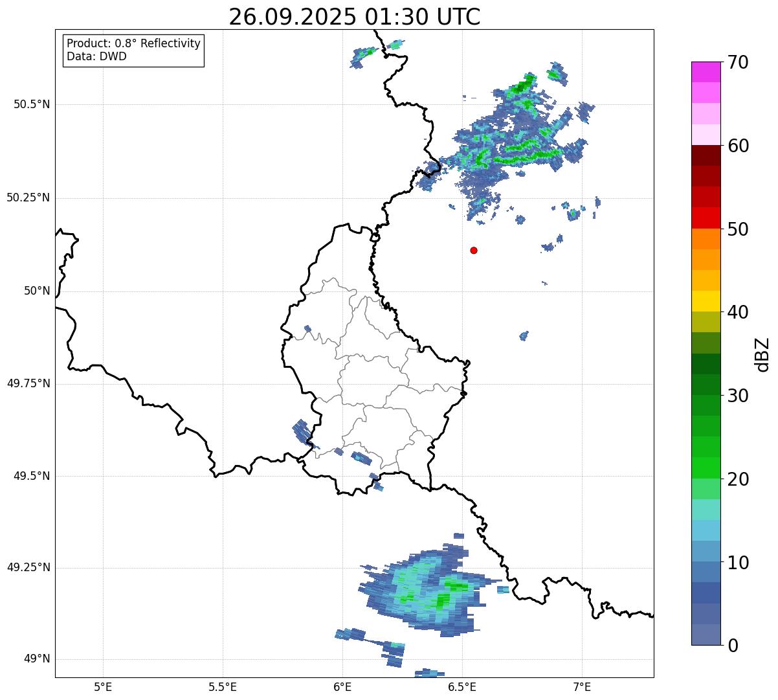Click the light cyan colorbar segment below 20
778x700 pixels.
click(x=706, y=510)
